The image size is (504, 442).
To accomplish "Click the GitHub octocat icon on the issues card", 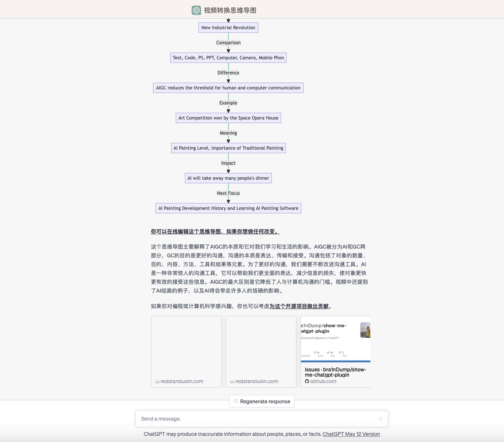I will tap(307, 381).
